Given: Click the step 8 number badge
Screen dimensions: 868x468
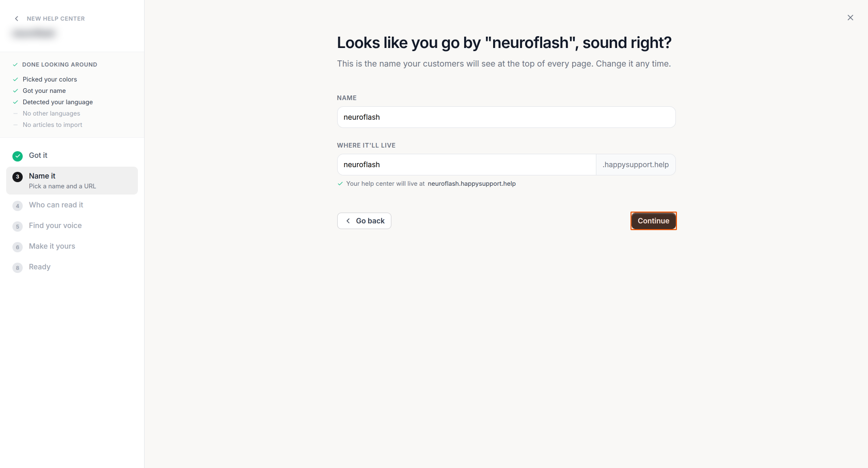Looking at the screenshot, I should [x=18, y=268].
